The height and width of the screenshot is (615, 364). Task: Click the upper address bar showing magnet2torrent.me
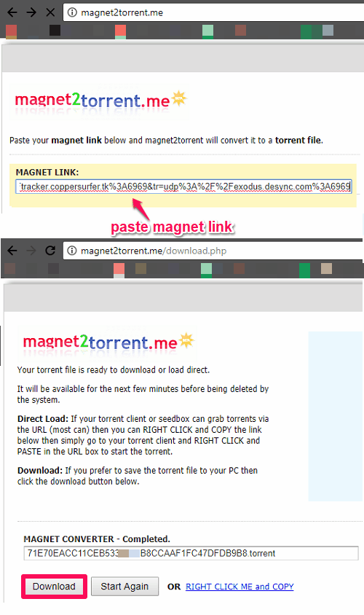click(x=213, y=12)
